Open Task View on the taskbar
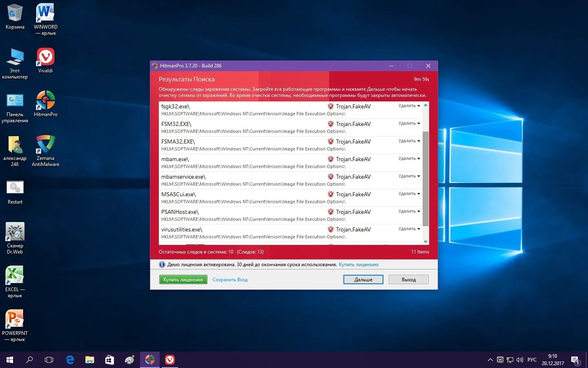This screenshot has width=588, height=368. click(49, 360)
